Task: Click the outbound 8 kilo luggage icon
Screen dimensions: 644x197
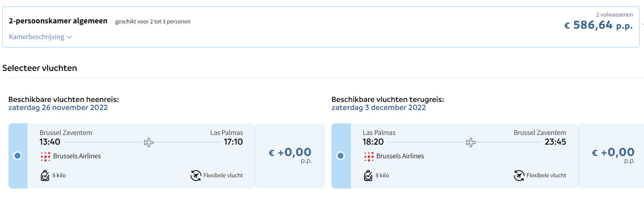Action: click(45, 176)
